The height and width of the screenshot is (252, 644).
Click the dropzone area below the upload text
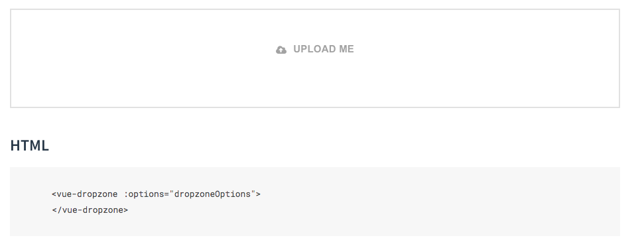(315, 82)
